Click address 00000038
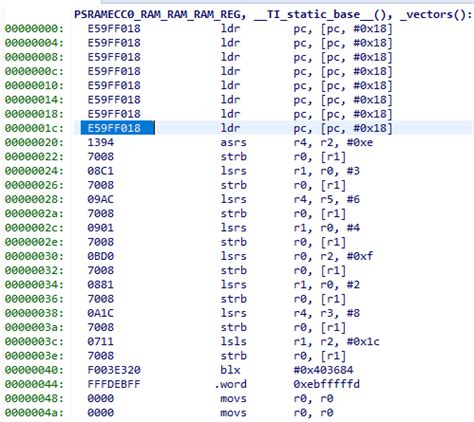The height and width of the screenshot is (422, 474). (34, 313)
